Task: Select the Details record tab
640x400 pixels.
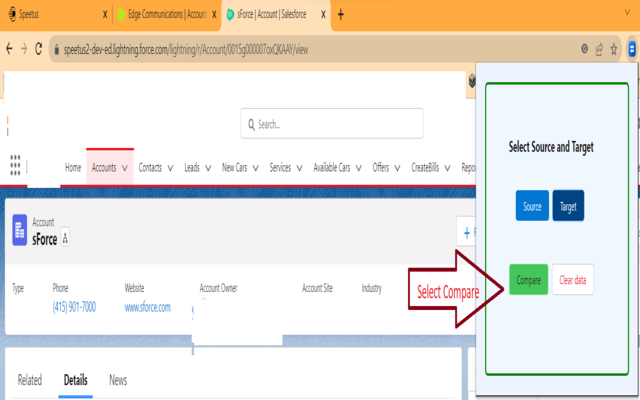Action: pyautogui.click(x=76, y=380)
